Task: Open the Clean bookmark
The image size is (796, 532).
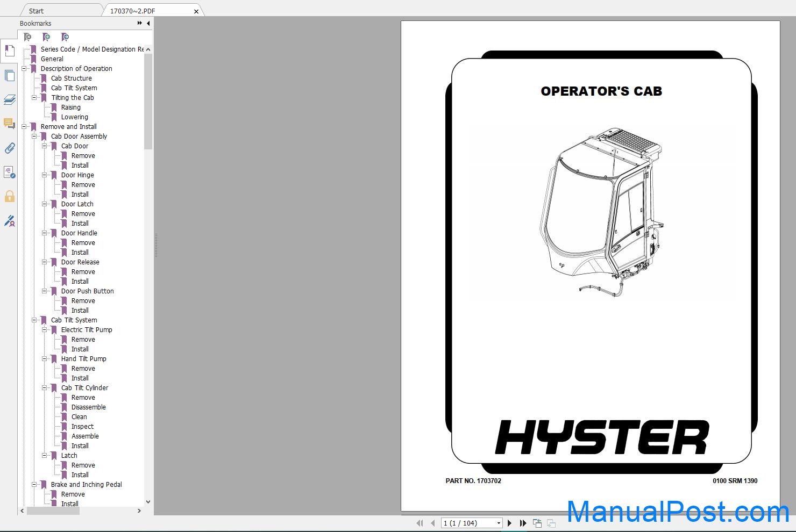Action: (79, 417)
